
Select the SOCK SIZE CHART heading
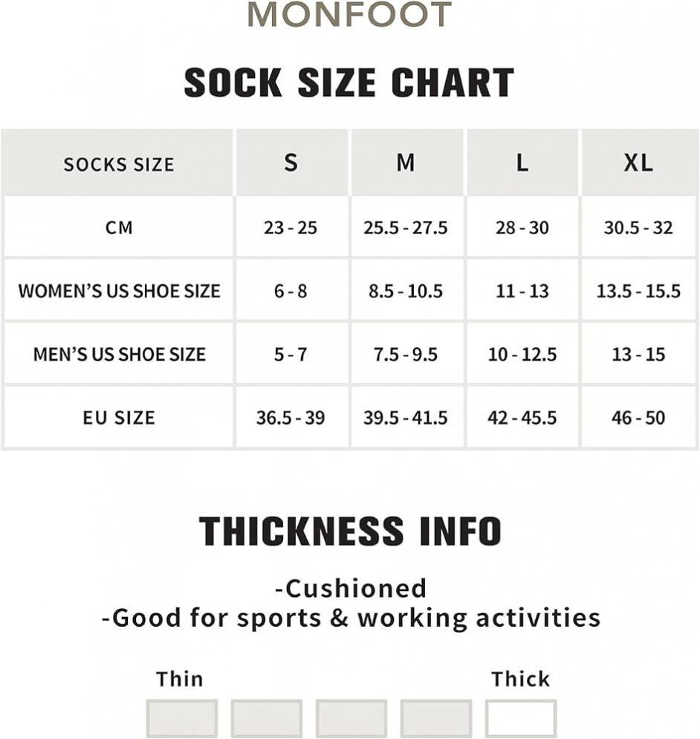click(x=349, y=83)
